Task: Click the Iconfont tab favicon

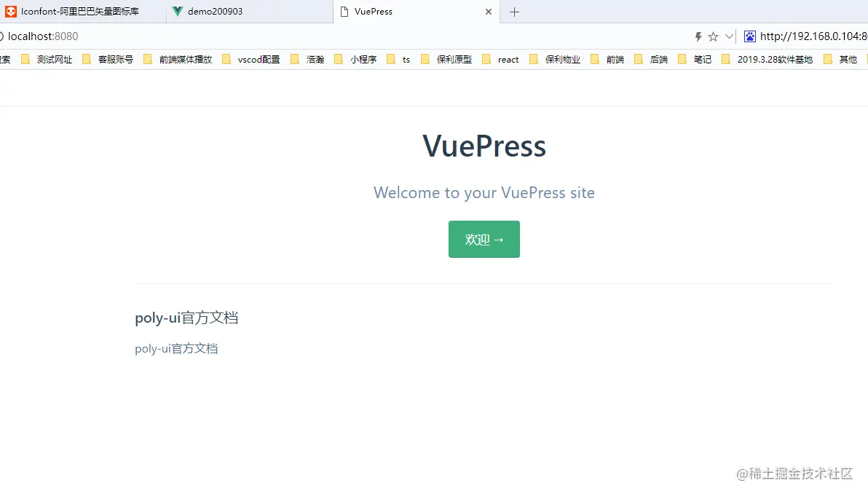Action: point(10,11)
